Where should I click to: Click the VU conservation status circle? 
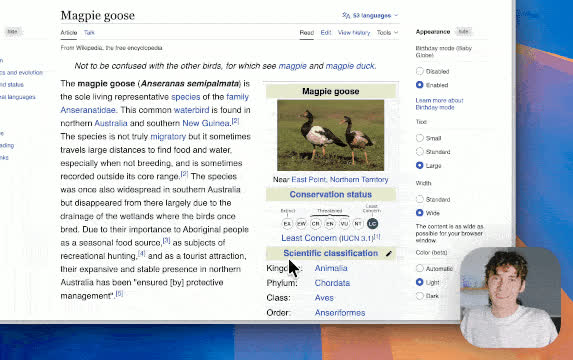point(344,224)
